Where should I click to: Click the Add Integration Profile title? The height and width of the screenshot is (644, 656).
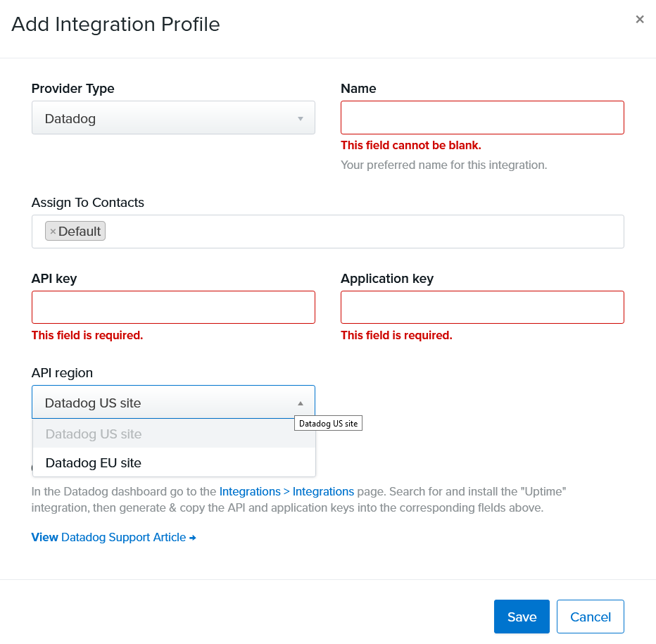115,24
